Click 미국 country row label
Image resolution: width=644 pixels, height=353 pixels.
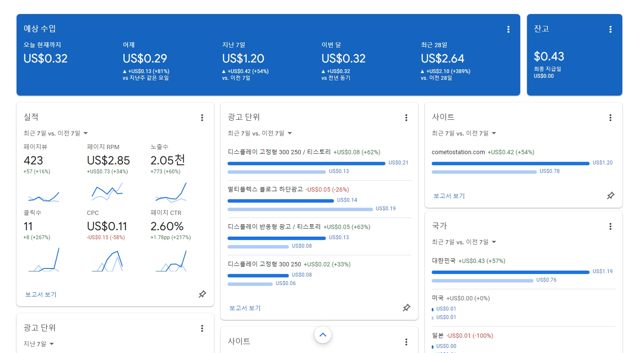tap(438, 298)
